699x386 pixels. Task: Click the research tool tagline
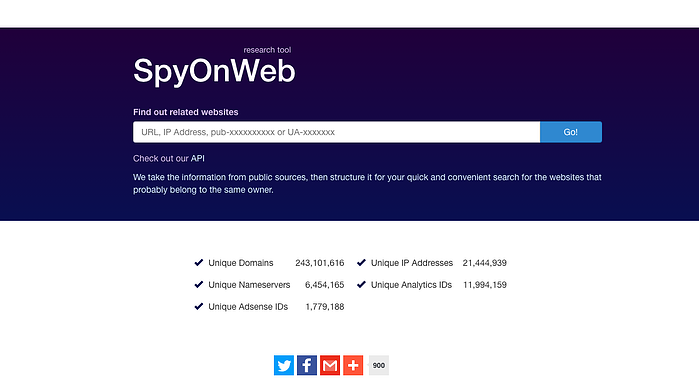coord(267,50)
